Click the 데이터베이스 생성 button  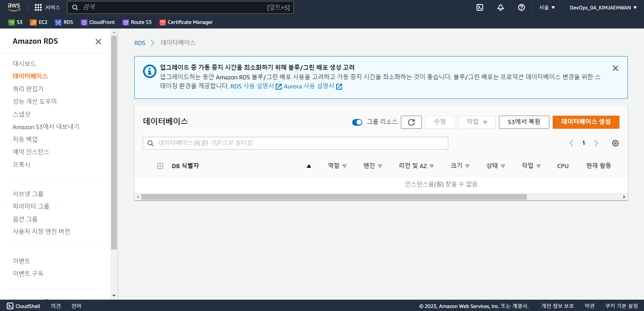click(x=586, y=122)
